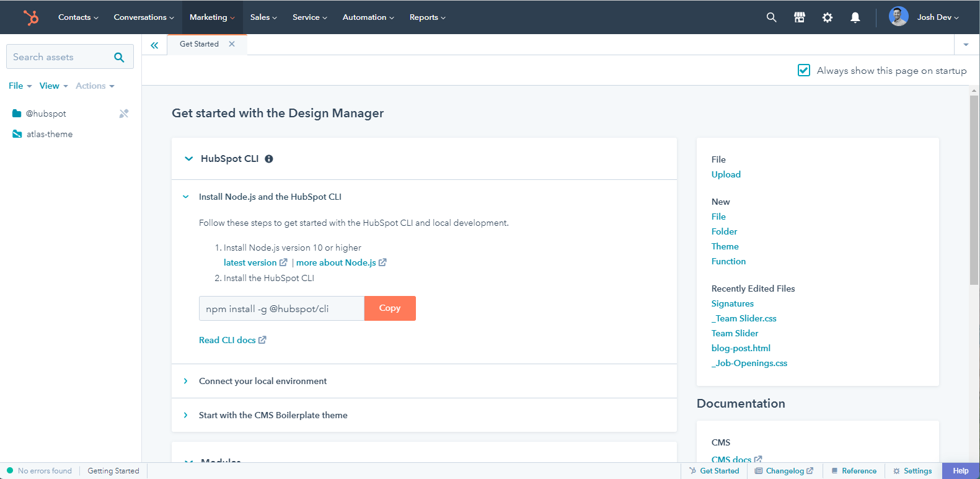The width and height of the screenshot is (980, 479).
Task: Click the @hubspot folder icon
Action: coord(17,114)
